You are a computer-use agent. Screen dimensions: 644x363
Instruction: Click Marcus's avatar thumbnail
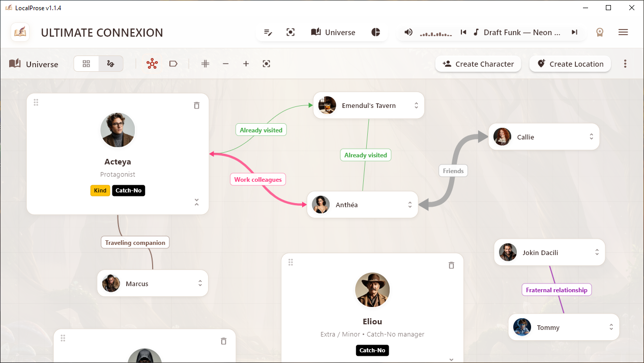pos(111,284)
